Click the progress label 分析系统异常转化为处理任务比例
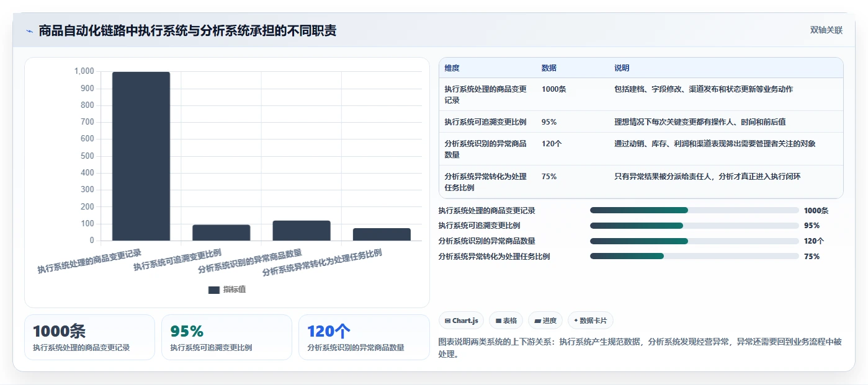 [494, 257]
